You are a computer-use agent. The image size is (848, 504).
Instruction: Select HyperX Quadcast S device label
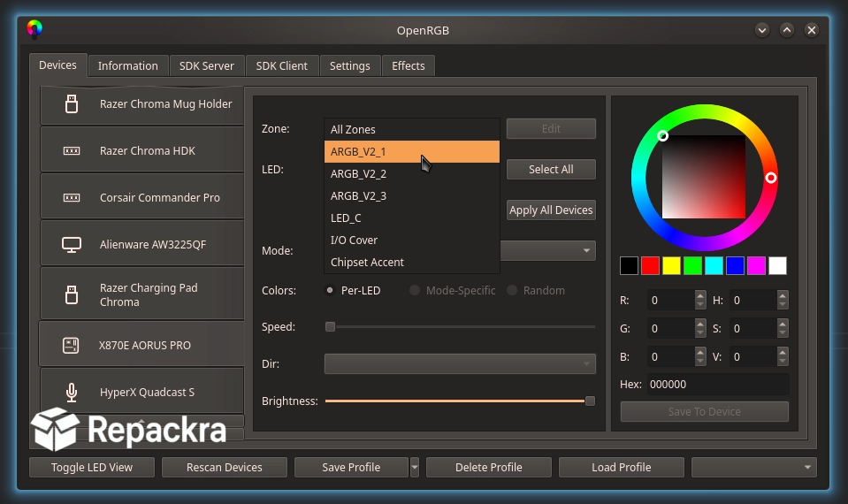click(147, 393)
